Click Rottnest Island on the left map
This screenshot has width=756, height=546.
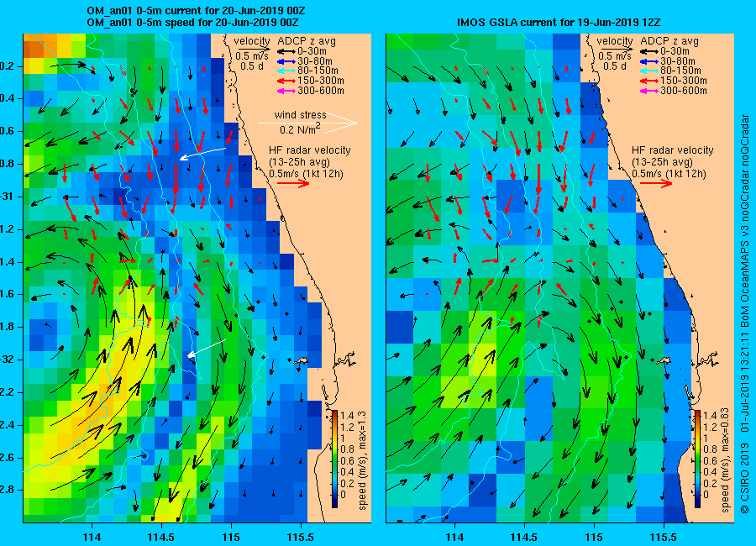click(x=301, y=361)
